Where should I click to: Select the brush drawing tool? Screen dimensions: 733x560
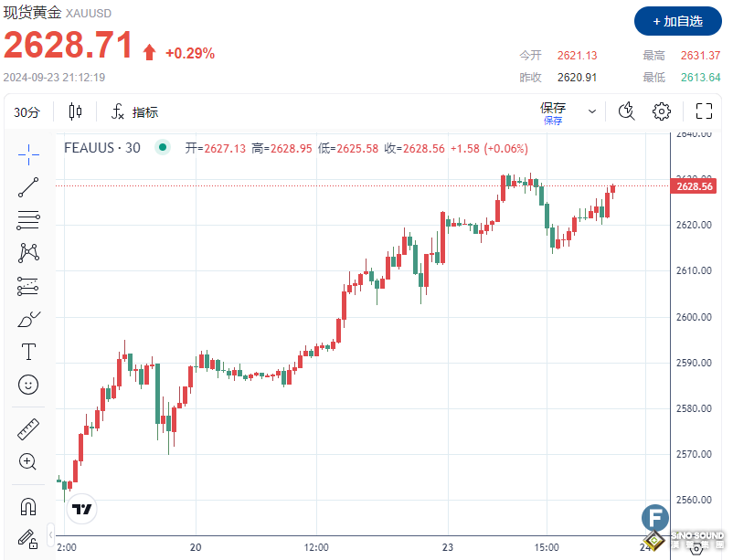click(x=27, y=318)
